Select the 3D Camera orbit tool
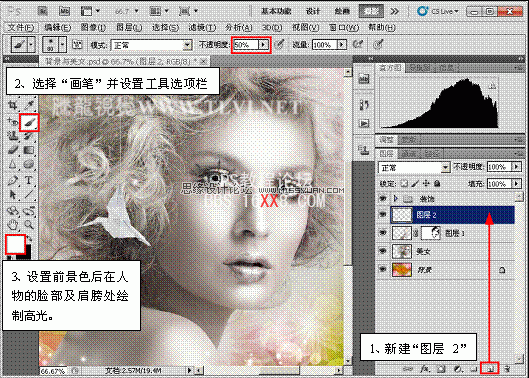 point(29,211)
